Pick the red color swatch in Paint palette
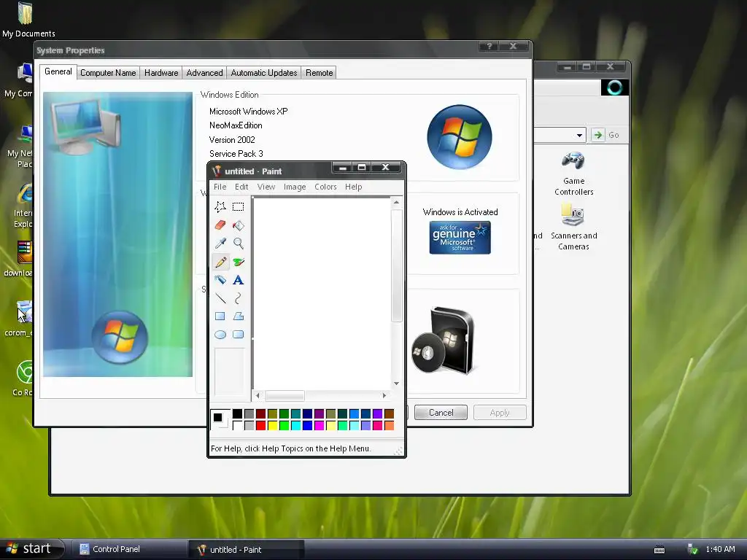 click(260, 425)
